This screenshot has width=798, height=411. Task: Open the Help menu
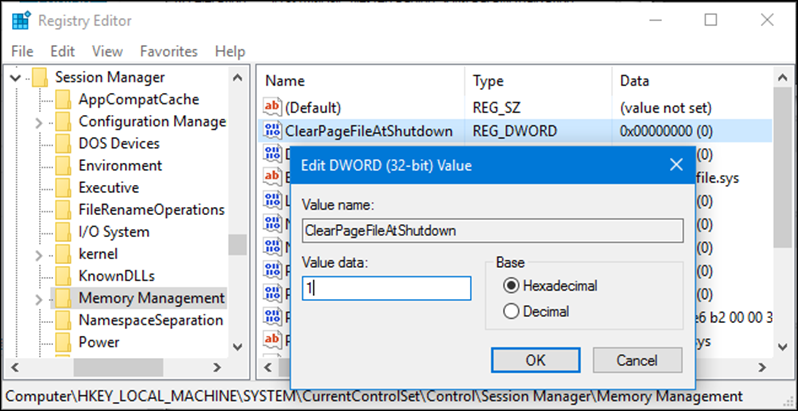230,51
